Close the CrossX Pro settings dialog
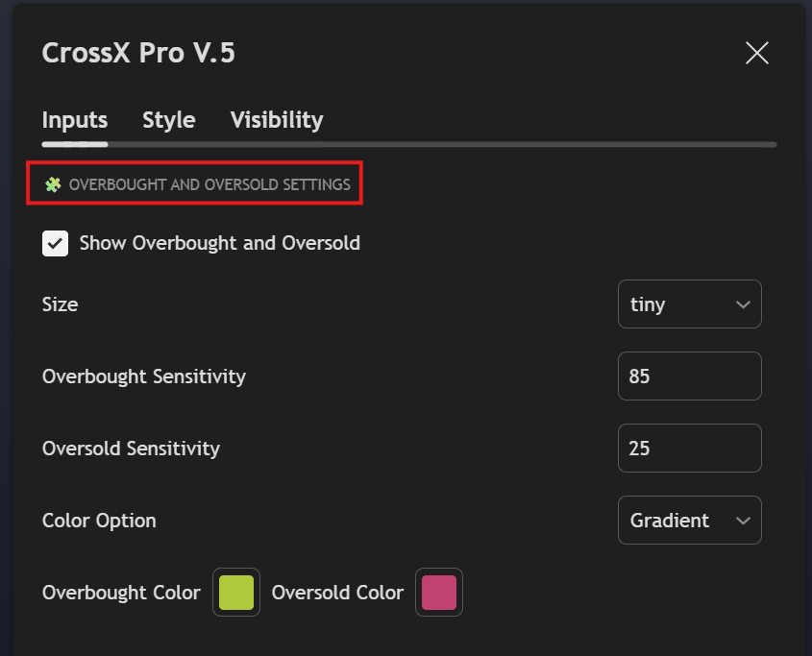 [x=757, y=53]
